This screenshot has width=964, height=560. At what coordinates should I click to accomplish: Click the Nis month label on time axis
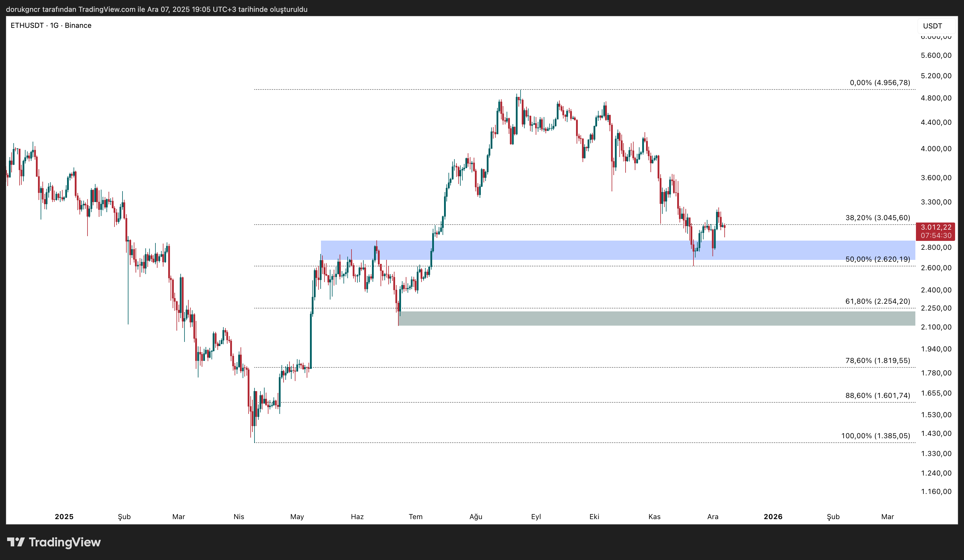tap(239, 517)
